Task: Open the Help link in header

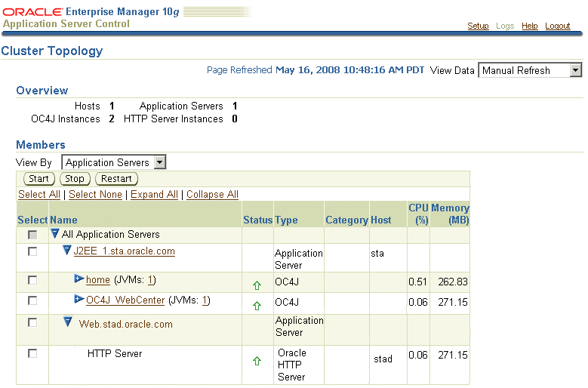Action: click(529, 26)
